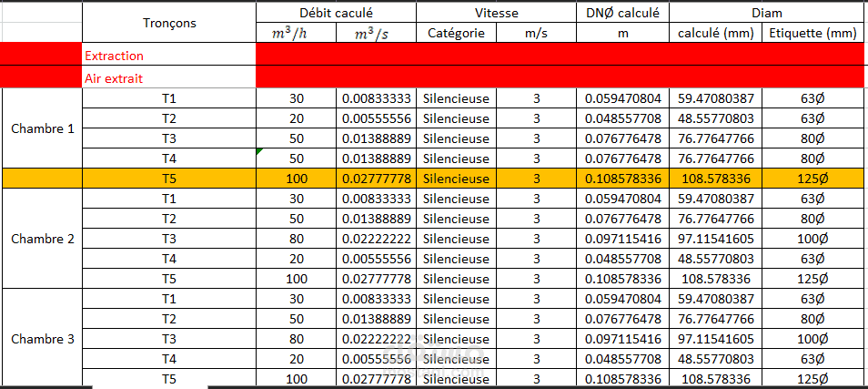Select the calculé (mm) subheader
This screenshot has width=868, height=389.
pyautogui.click(x=716, y=33)
